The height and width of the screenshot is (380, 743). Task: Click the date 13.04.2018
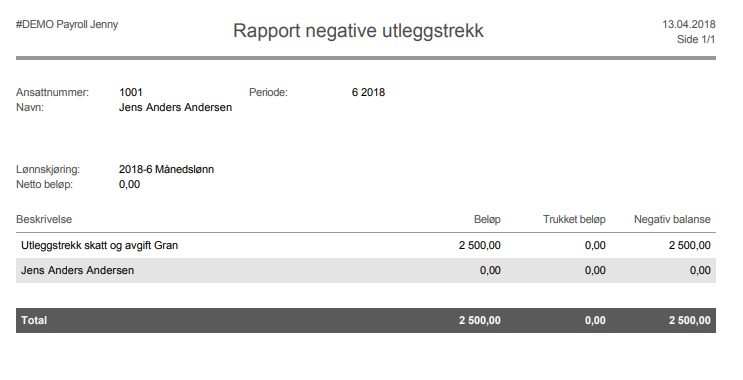[689, 24]
